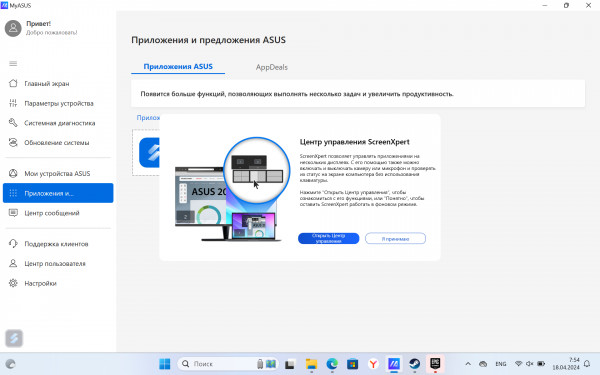Select the Приложения ASUS tab
The image size is (600, 375).
pos(178,66)
